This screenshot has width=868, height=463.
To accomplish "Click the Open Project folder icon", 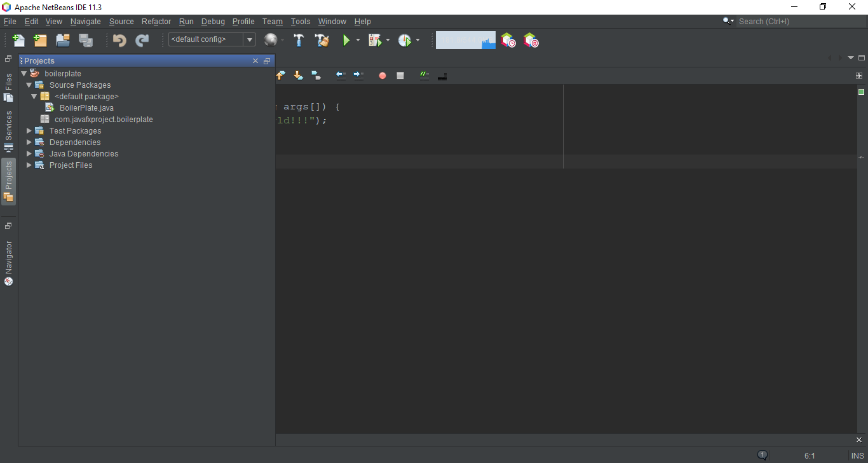I will click(x=63, y=40).
